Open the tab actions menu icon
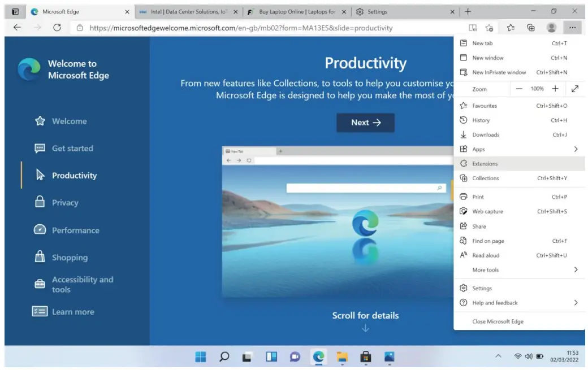 click(x=15, y=11)
